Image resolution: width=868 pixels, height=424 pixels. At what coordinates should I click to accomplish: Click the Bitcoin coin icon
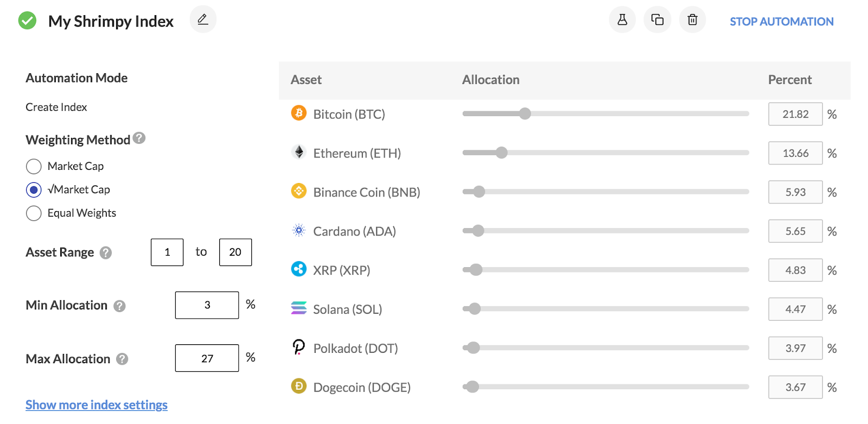click(x=299, y=113)
